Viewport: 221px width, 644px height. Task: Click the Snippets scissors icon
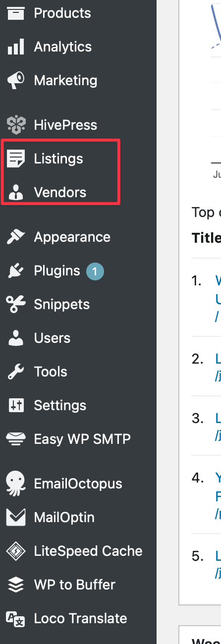coord(16,304)
